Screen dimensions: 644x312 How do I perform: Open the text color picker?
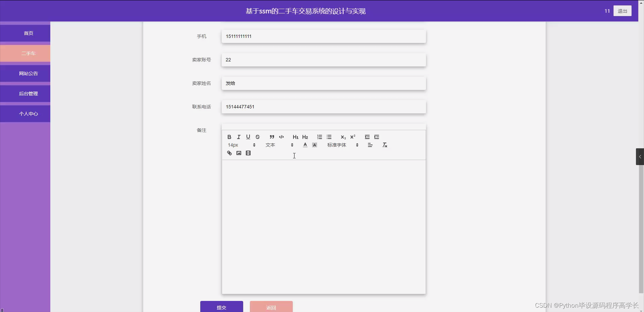click(x=305, y=145)
